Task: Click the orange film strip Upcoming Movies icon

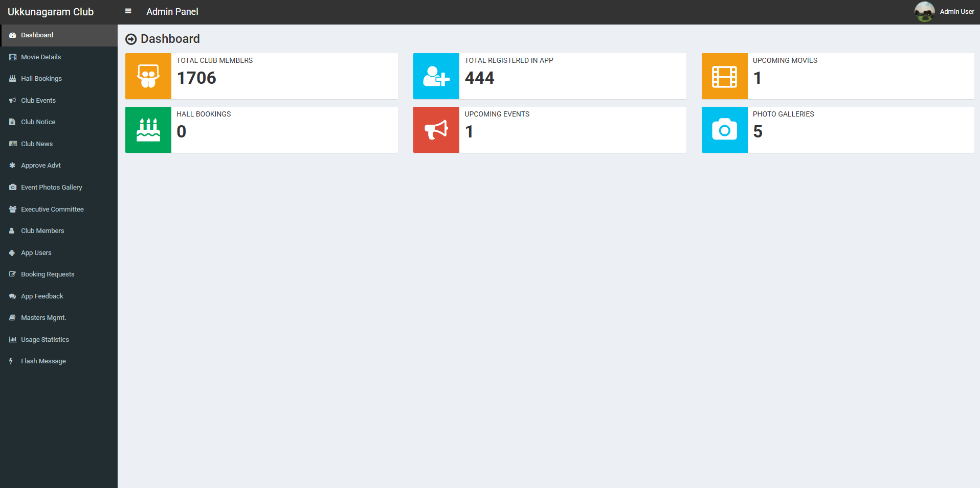Action: coord(724,76)
